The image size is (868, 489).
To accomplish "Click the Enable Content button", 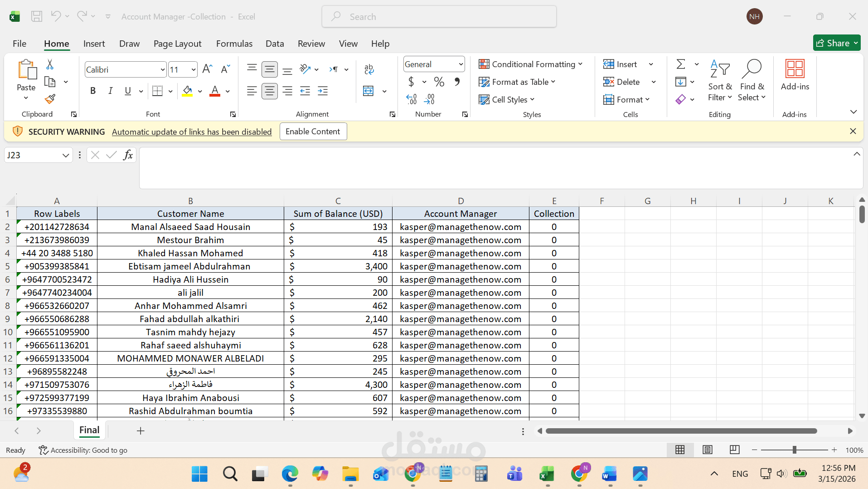I will pos(313,132).
